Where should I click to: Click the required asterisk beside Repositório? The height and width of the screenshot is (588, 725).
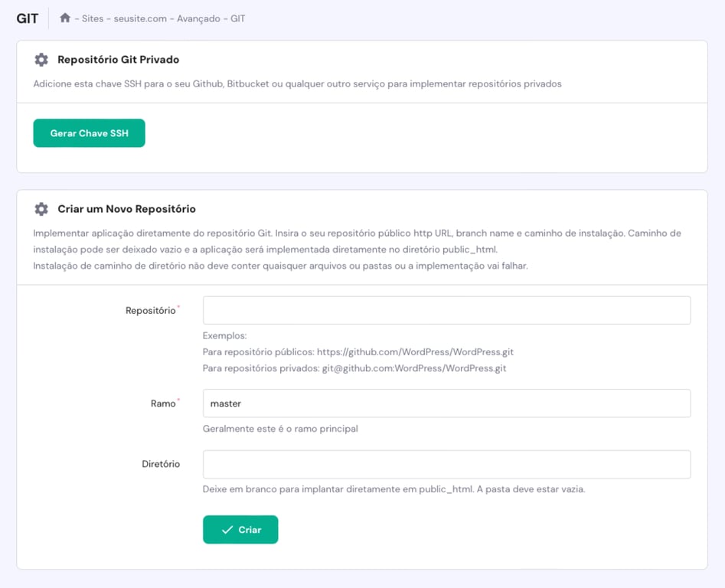click(180, 305)
